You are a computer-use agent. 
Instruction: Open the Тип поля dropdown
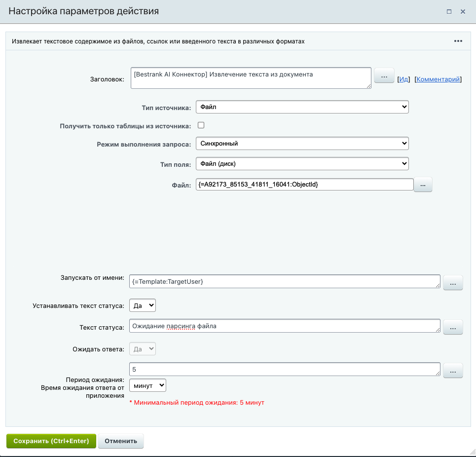(x=302, y=163)
